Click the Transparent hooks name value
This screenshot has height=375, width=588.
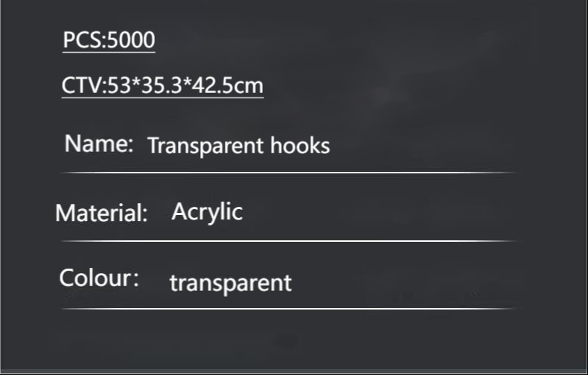click(x=238, y=145)
